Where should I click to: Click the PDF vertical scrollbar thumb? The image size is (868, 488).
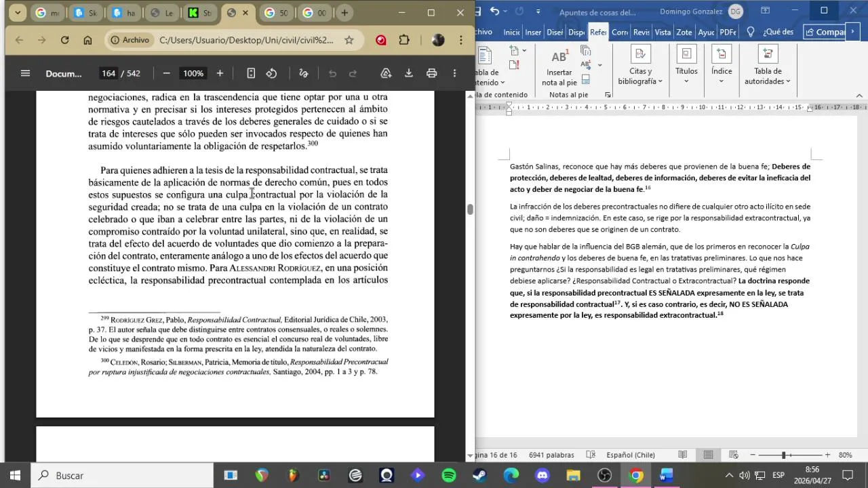click(x=470, y=209)
